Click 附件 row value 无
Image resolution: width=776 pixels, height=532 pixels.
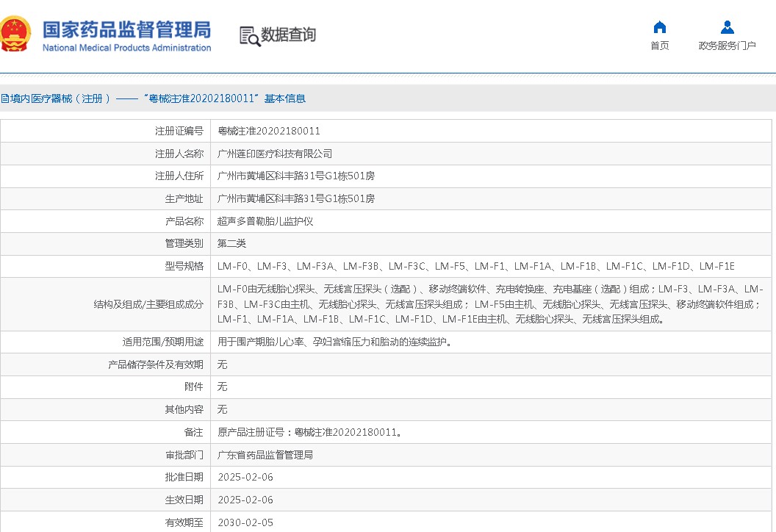[222, 387]
